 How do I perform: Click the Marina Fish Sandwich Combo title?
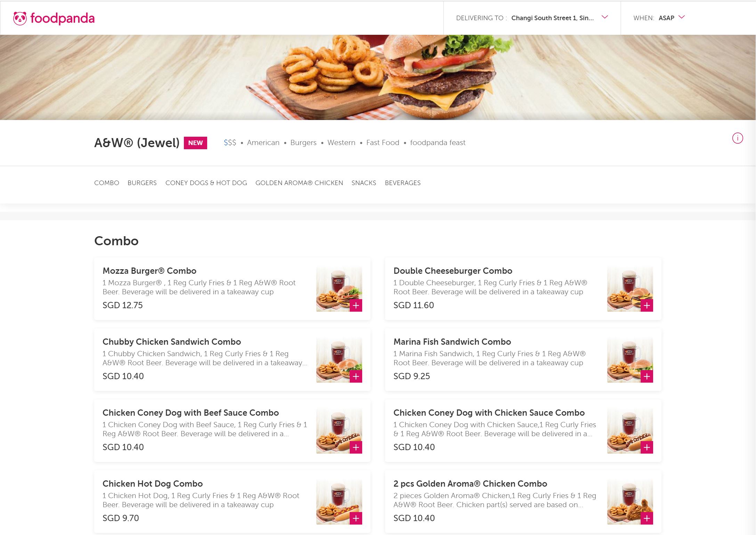[452, 342]
